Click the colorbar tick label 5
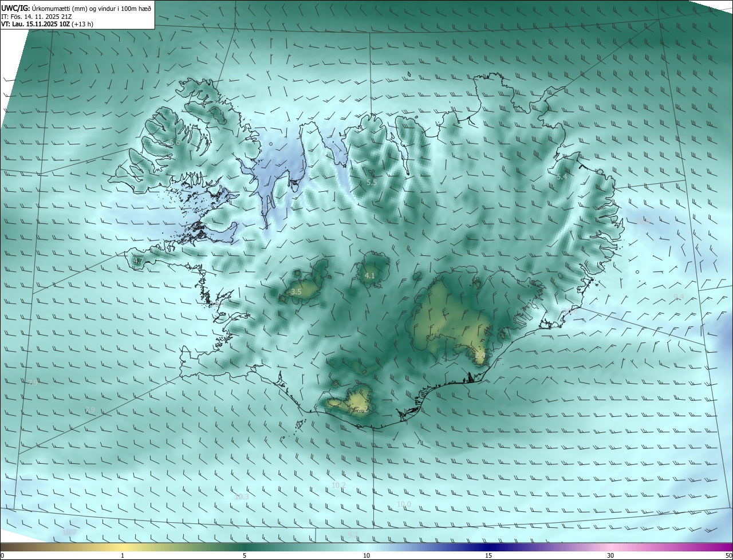The image size is (733, 560). [245, 555]
